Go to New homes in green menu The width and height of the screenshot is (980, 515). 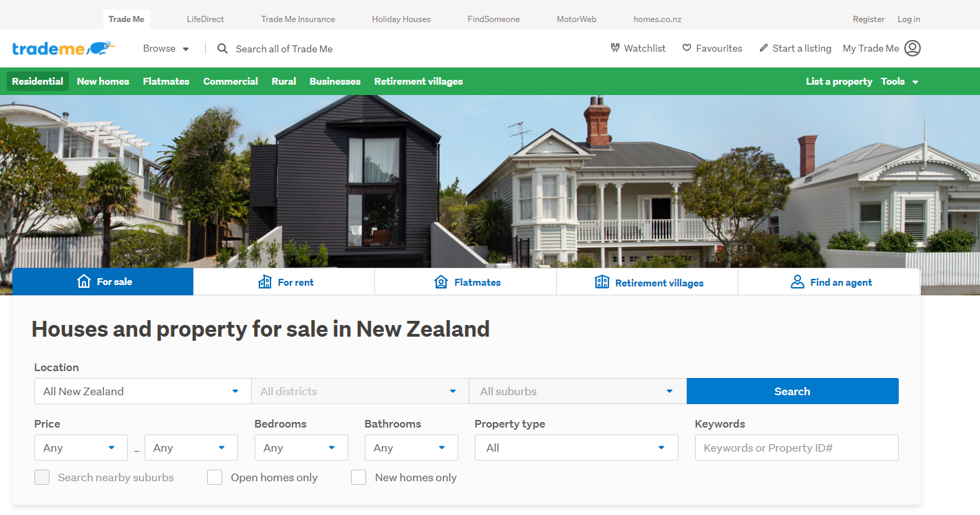click(x=103, y=81)
